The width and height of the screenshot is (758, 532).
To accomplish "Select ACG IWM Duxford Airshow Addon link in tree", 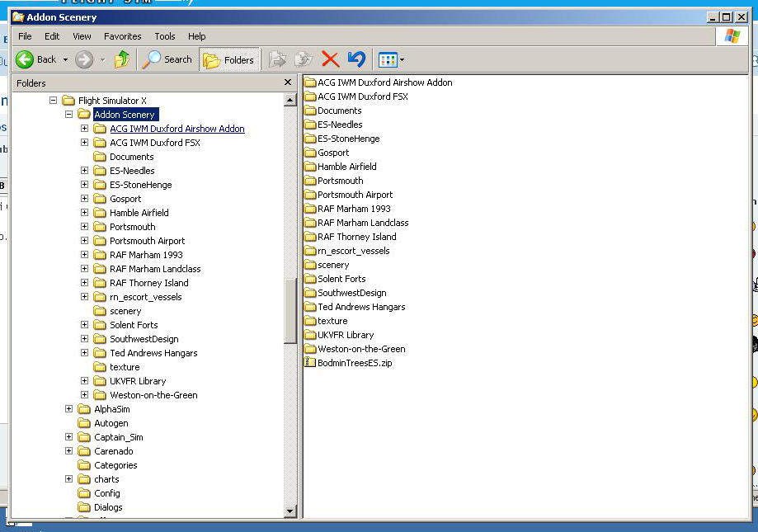I will (177, 129).
